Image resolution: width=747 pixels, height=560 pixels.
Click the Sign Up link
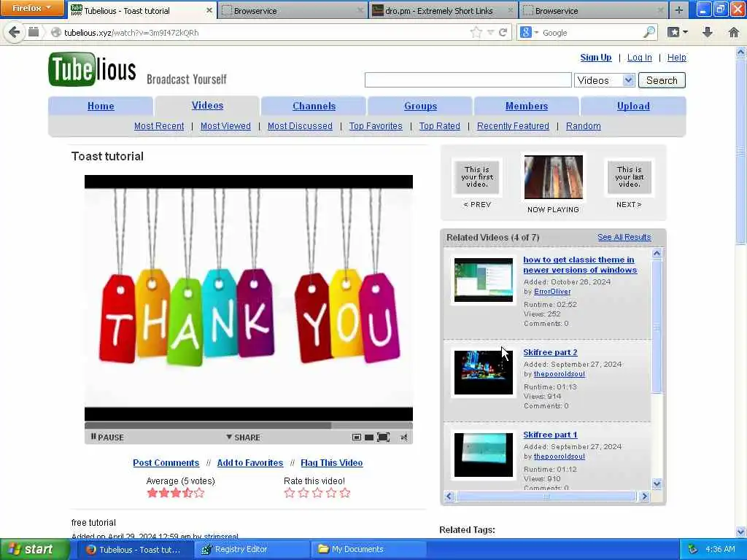[595, 57]
